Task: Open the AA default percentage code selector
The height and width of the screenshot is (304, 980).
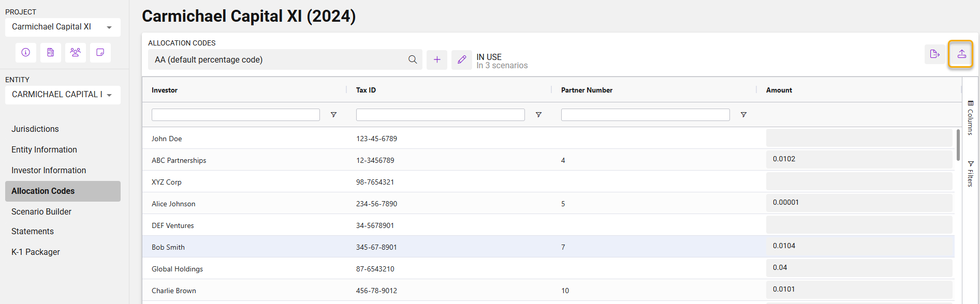Action: pos(280,59)
